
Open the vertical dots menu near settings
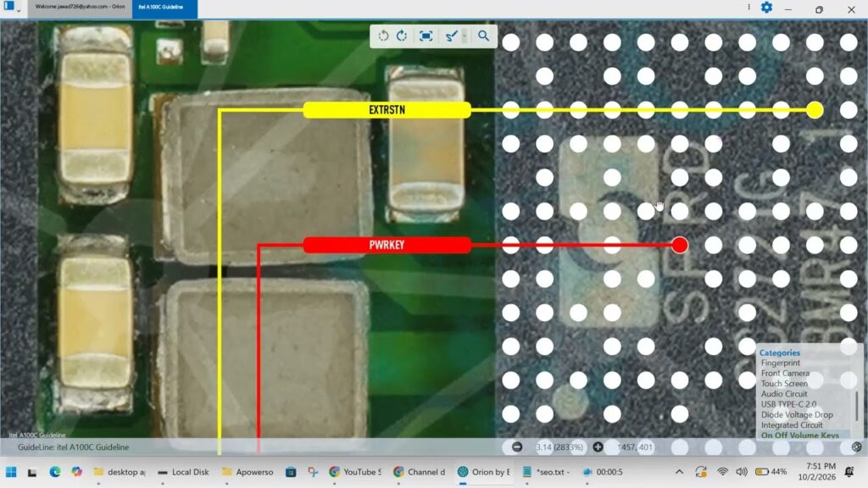tap(749, 7)
